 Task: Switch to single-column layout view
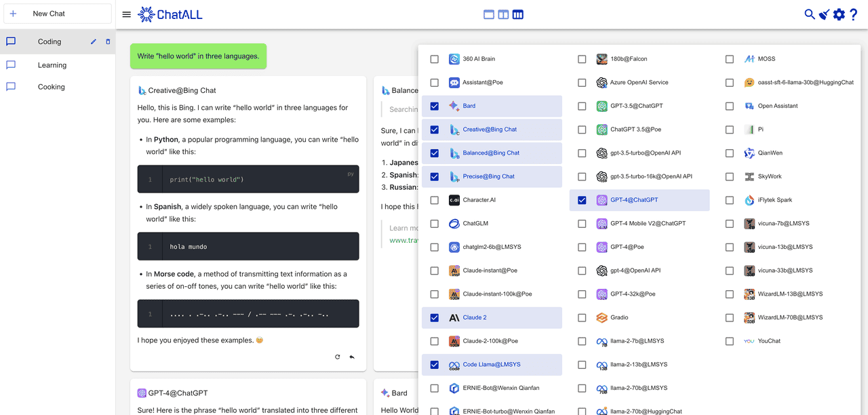click(488, 14)
